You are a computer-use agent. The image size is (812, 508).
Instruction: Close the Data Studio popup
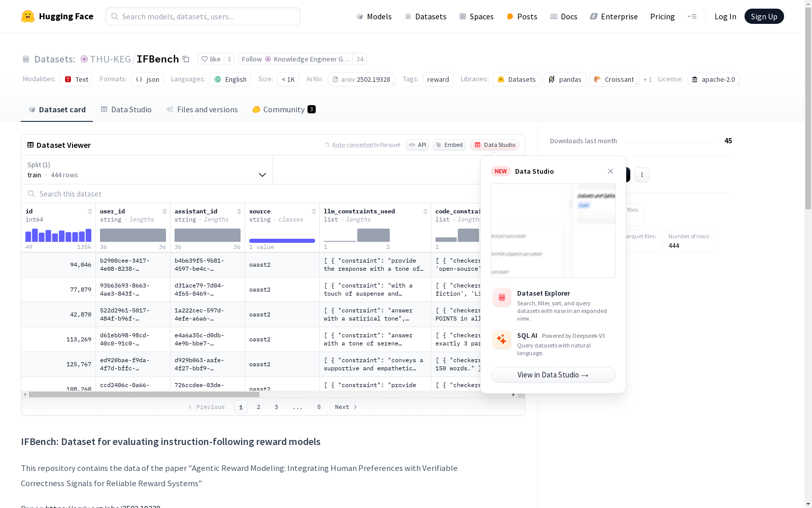611,171
